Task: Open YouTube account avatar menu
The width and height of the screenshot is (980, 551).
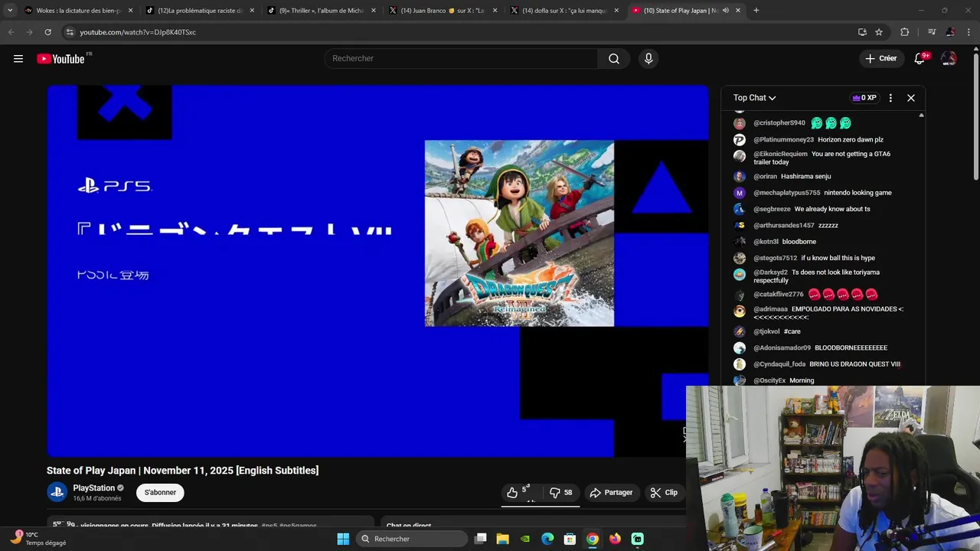Action: point(949,59)
